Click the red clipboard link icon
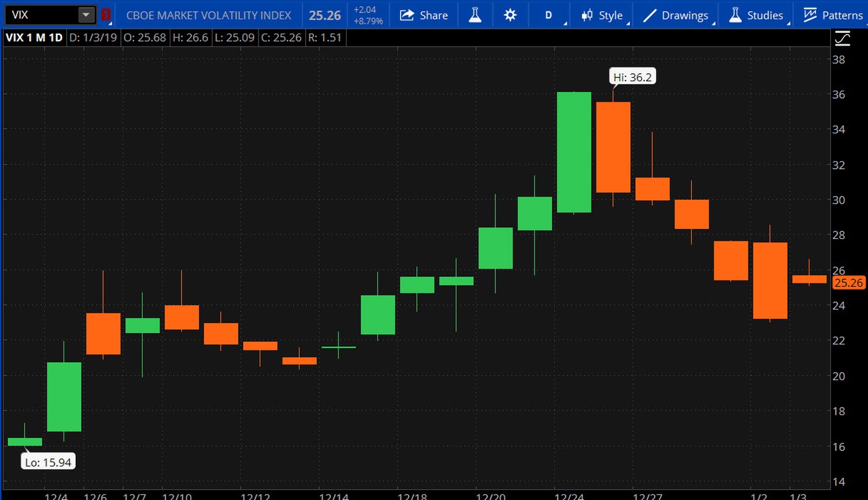868x500 pixels. [x=106, y=15]
